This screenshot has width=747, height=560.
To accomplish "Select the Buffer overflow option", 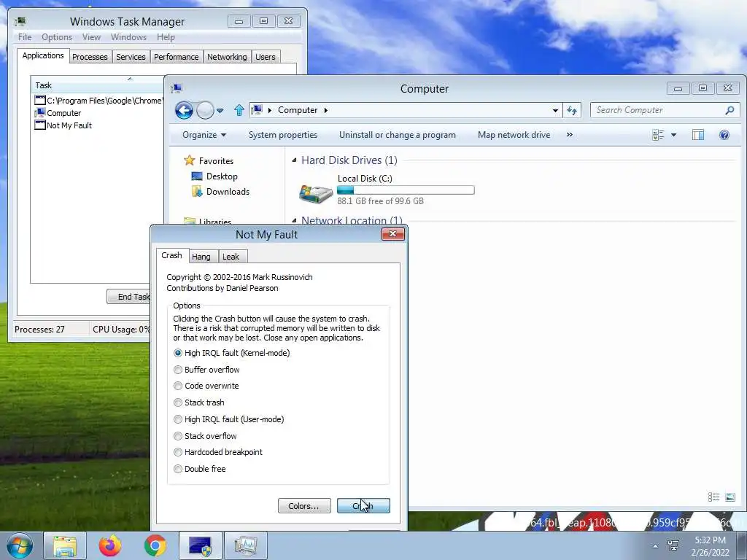I will [206, 370].
